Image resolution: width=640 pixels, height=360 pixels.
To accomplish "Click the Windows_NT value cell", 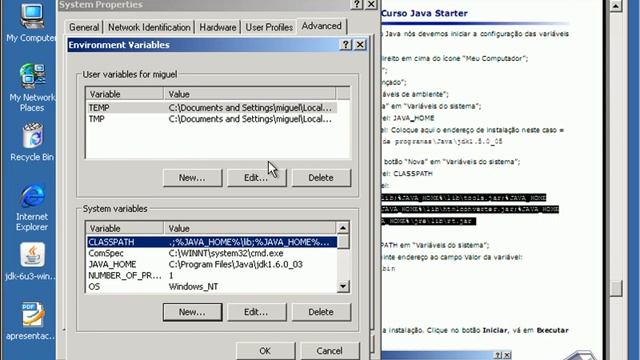I will (x=193, y=287).
